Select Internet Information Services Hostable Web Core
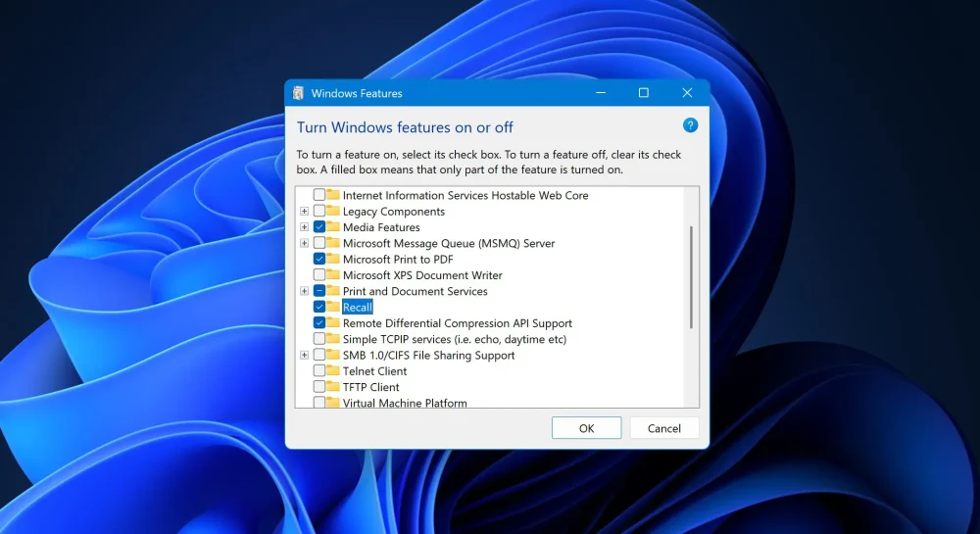The width and height of the screenshot is (980, 534). point(465,196)
